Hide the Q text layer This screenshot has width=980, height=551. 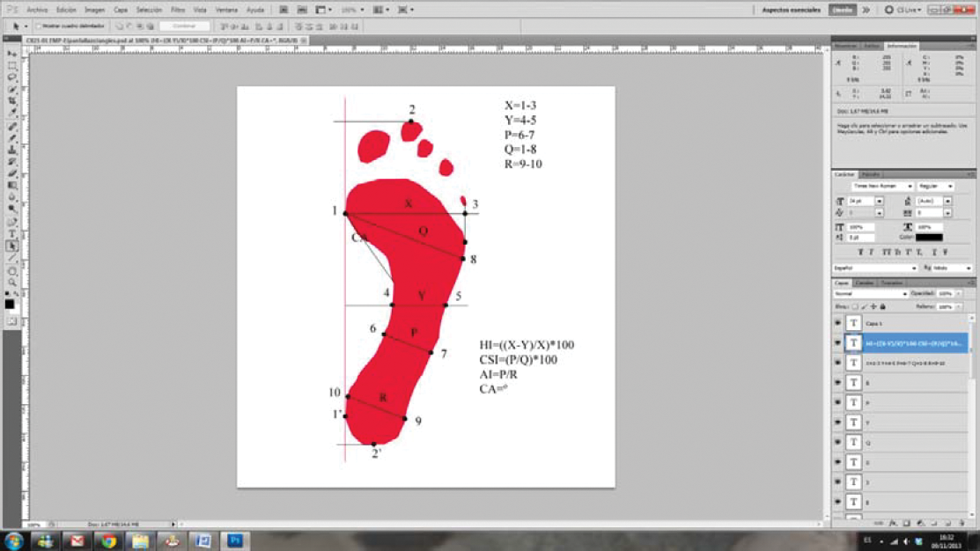837,442
